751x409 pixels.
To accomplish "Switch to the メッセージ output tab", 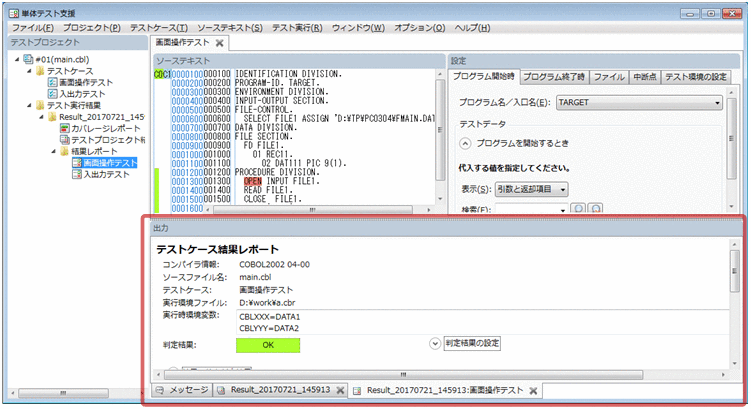I will point(182,390).
